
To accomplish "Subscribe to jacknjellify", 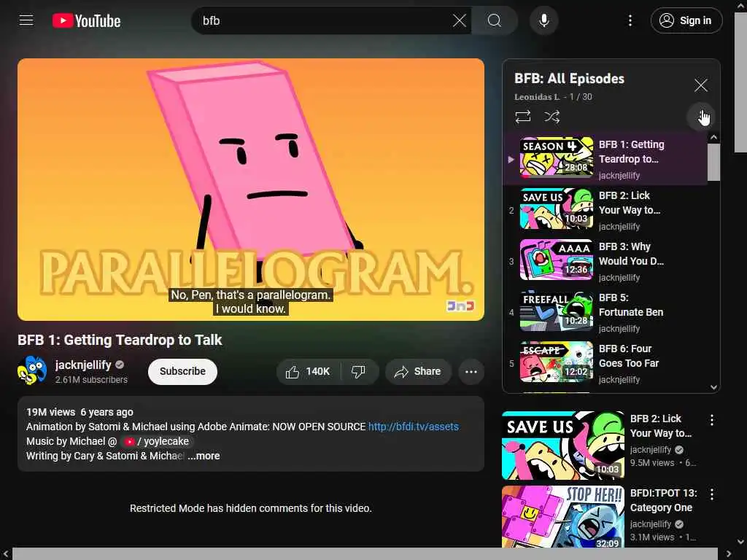I will coord(182,371).
